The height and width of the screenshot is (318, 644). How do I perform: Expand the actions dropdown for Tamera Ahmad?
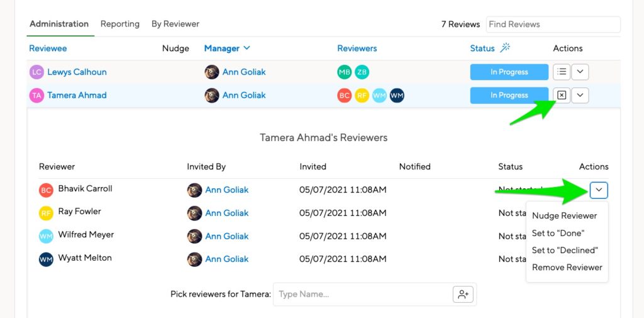click(580, 96)
